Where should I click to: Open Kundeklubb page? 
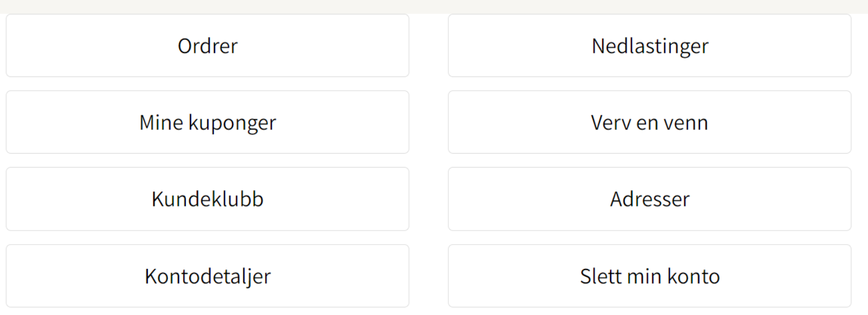[x=207, y=199]
